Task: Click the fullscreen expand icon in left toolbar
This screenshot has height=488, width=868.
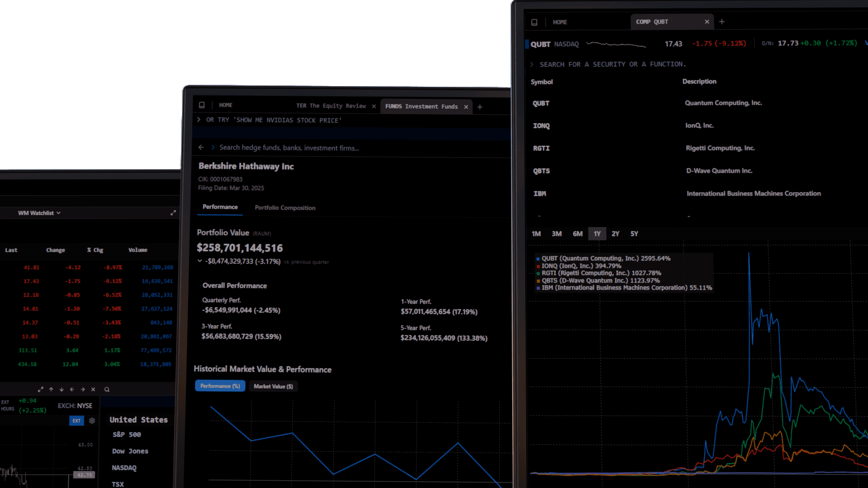Action: pos(41,389)
